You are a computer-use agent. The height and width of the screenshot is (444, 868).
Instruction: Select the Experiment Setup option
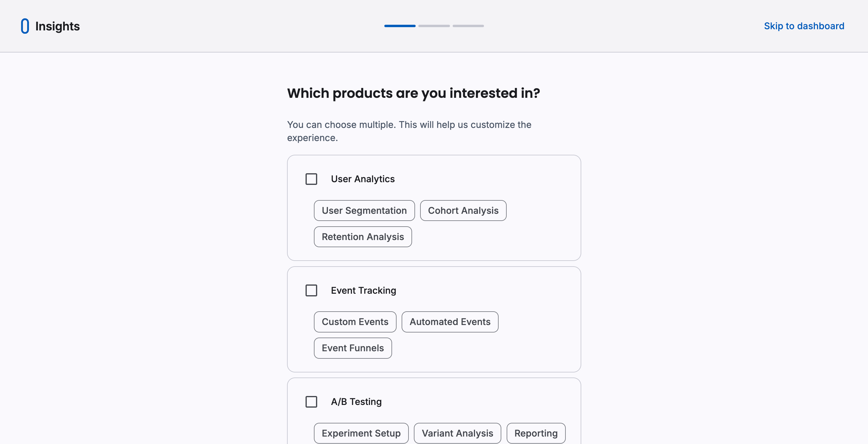361,433
